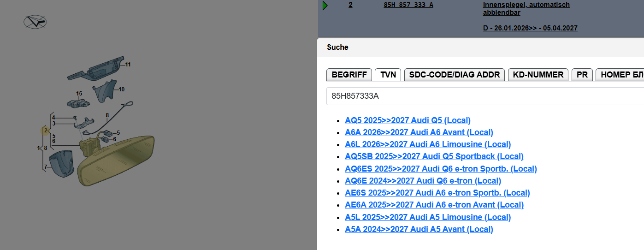The width and height of the screenshot is (644, 250).
Task: Click the Suche dialog title
Action: point(337,48)
